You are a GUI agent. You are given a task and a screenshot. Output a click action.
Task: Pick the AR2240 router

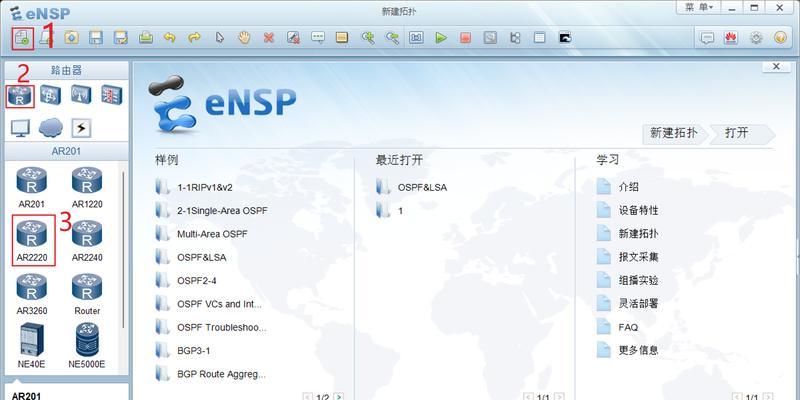click(x=87, y=241)
